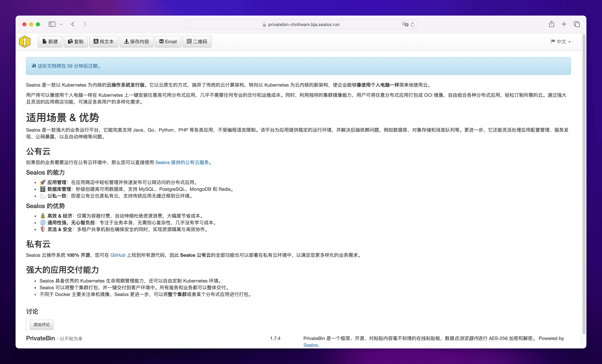
Task: Click the PrivateBin keyhole logo icon
Action: 25,41
